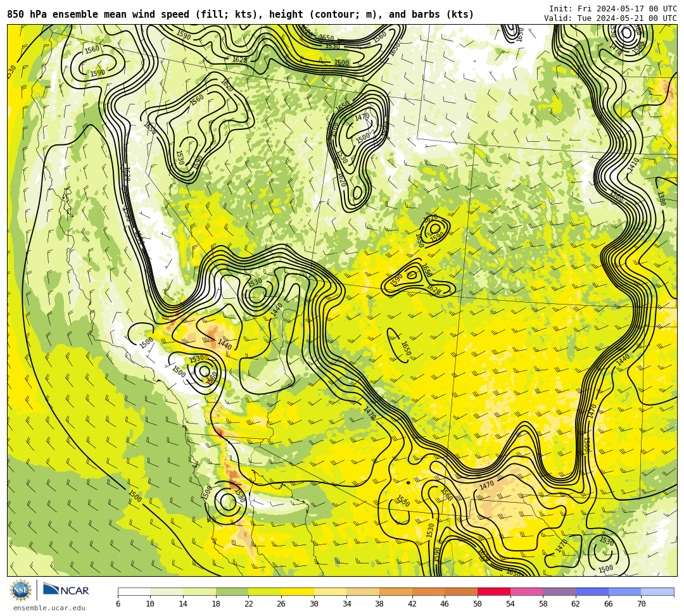
Task: Click the NCAR logo
Action: coord(66,590)
